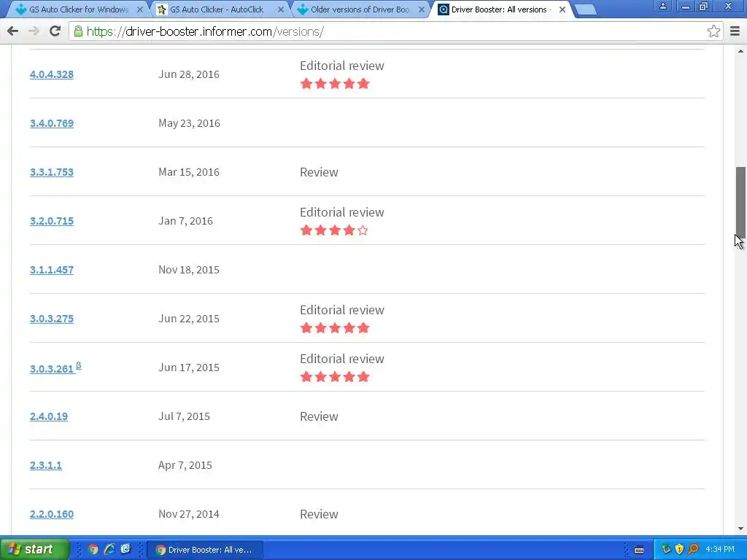Switch to 'GS Auto Clicker for Windows' tab

pos(79,9)
